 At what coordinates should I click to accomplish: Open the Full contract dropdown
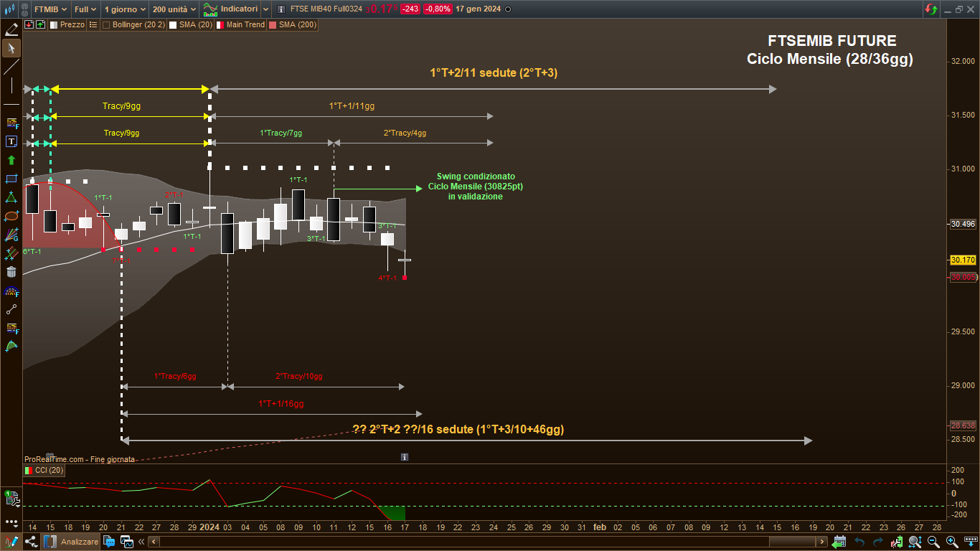pos(85,9)
